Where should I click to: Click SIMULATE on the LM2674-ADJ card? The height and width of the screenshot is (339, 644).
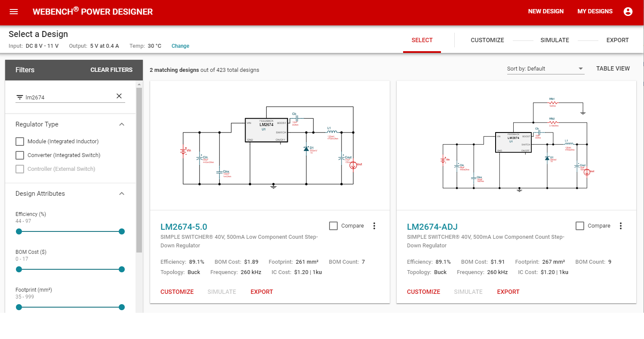(468, 292)
